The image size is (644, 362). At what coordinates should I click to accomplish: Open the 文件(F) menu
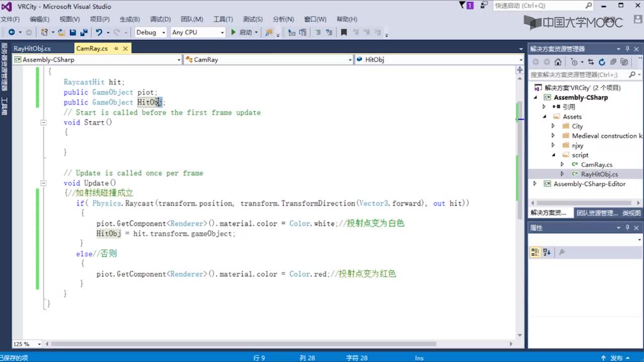(x=10, y=19)
